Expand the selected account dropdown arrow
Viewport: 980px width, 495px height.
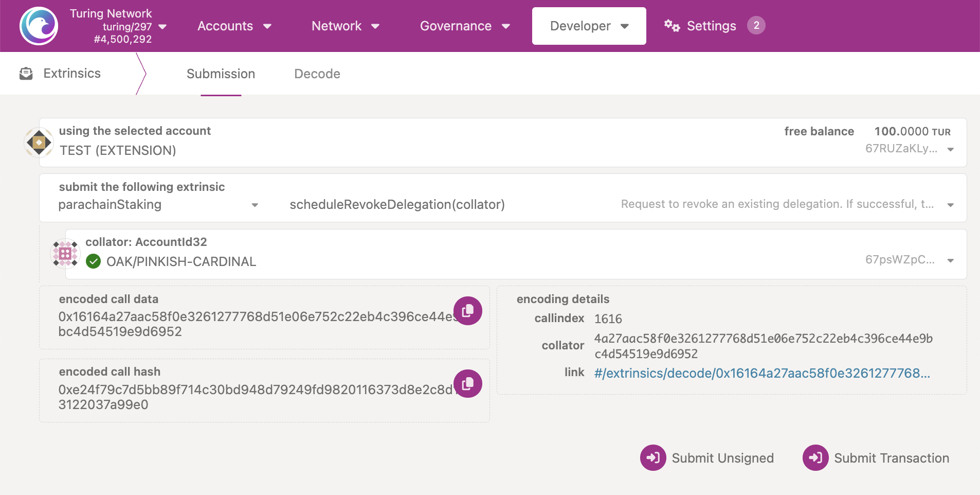pyautogui.click(x=951, y=149)
